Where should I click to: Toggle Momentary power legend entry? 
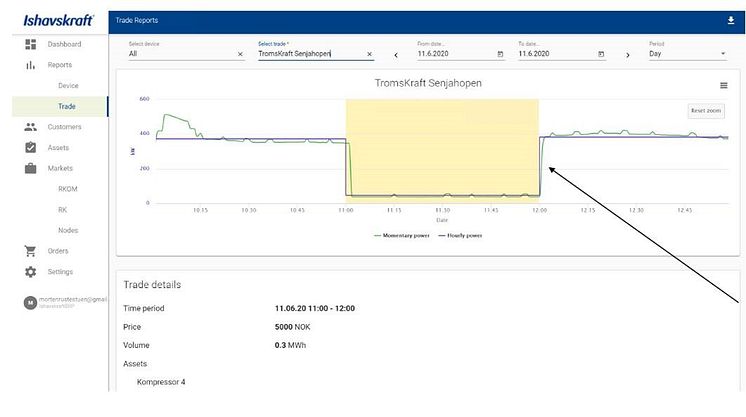pyautogui.click(x=402, y=236)
